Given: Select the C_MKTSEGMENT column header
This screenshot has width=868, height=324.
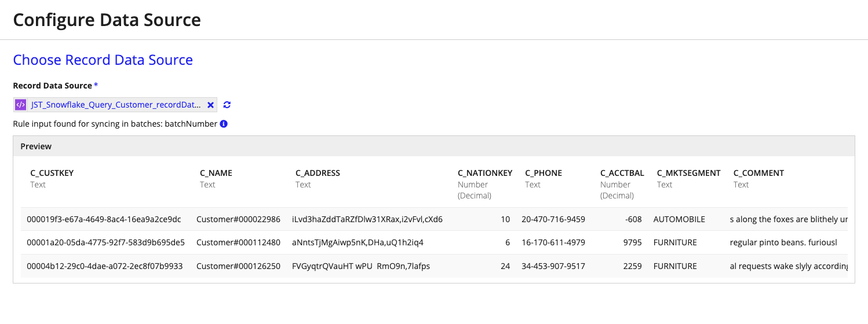Looking at the screenshot, I should click(x=689, y=173).
